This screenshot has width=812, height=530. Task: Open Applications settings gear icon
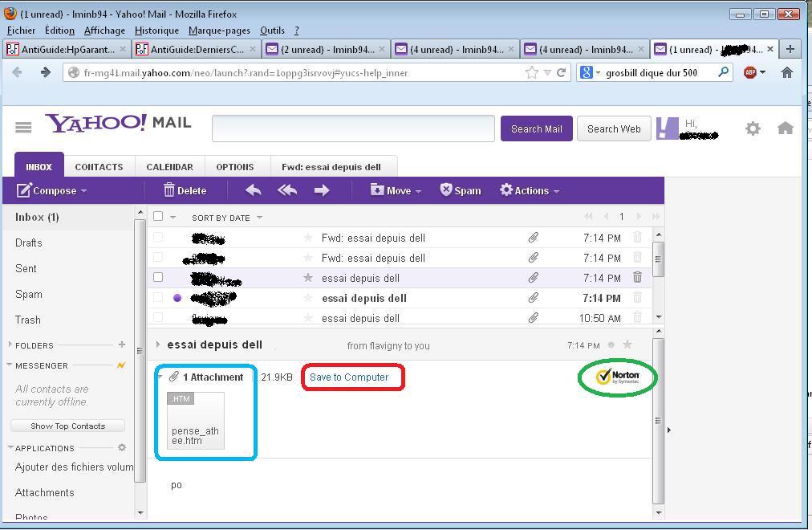pyautogui.click(x=122, y=447)
